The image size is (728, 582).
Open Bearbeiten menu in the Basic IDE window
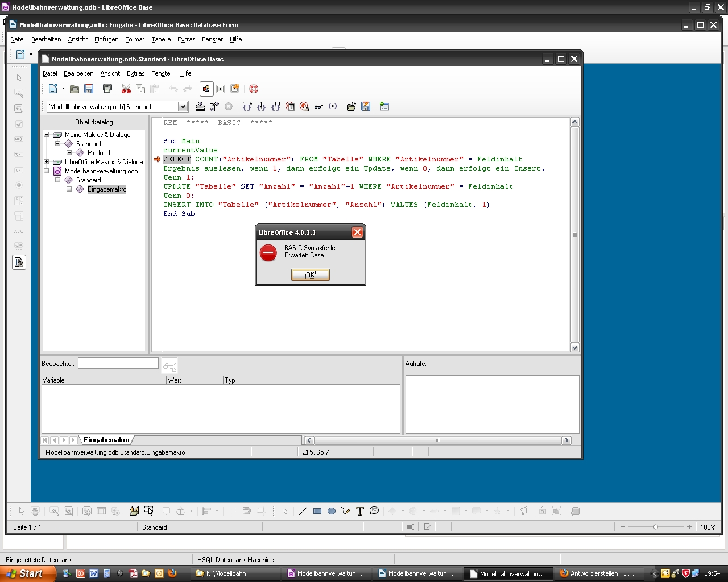(78, 73)
